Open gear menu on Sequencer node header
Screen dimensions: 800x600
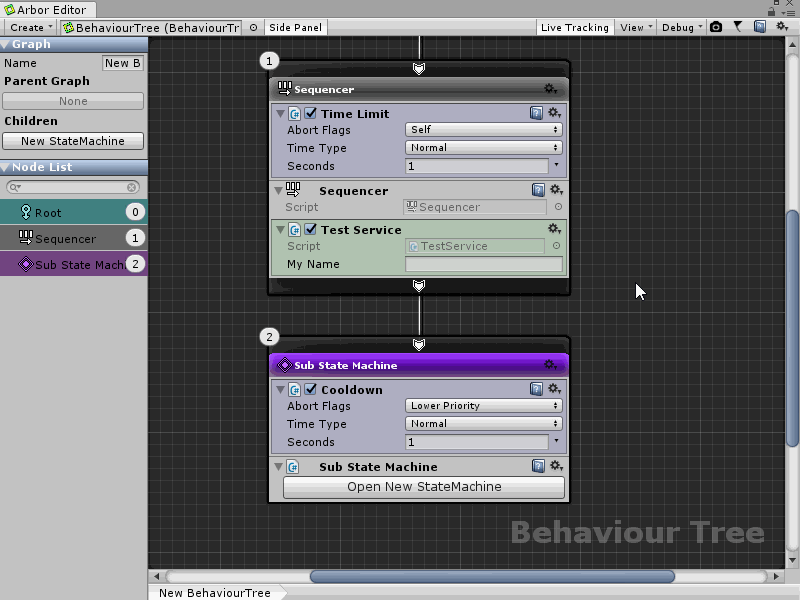coord(550,89)
